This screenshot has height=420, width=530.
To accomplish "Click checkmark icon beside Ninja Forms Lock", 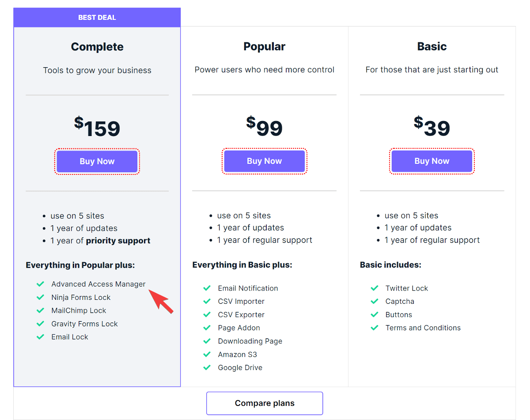I will (40, 297).
